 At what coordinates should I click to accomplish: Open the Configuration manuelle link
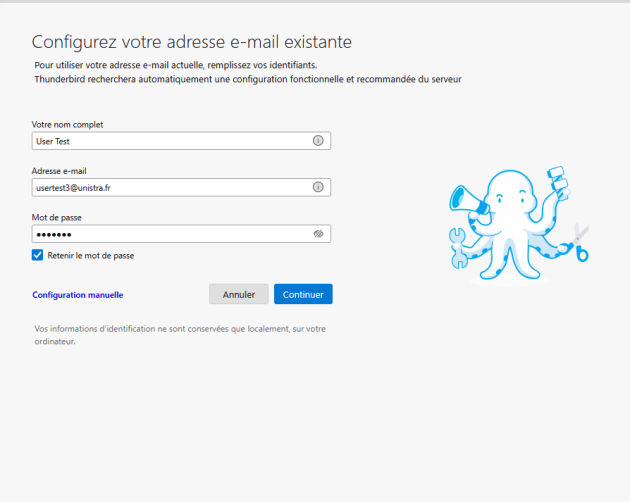77,295
